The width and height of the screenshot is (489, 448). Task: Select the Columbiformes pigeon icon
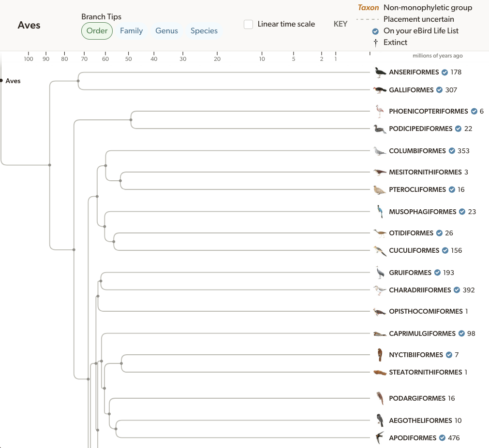(380, 150)
